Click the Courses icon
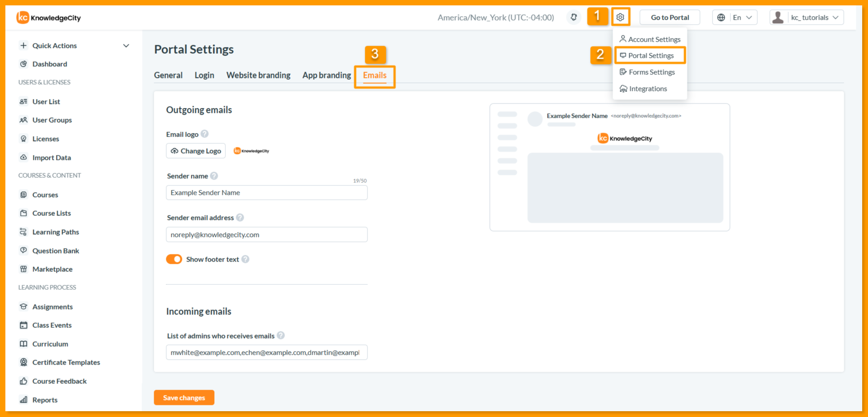Viewport: 868px width, 417px height. click(x=24, y=195)
